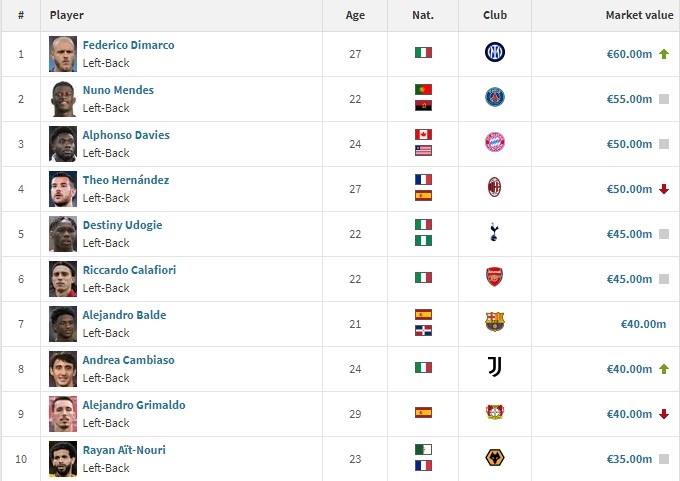This screenshot has height=481, width=680.
Task: Click the Inter Milan club crest
Action: coord(494,53)
